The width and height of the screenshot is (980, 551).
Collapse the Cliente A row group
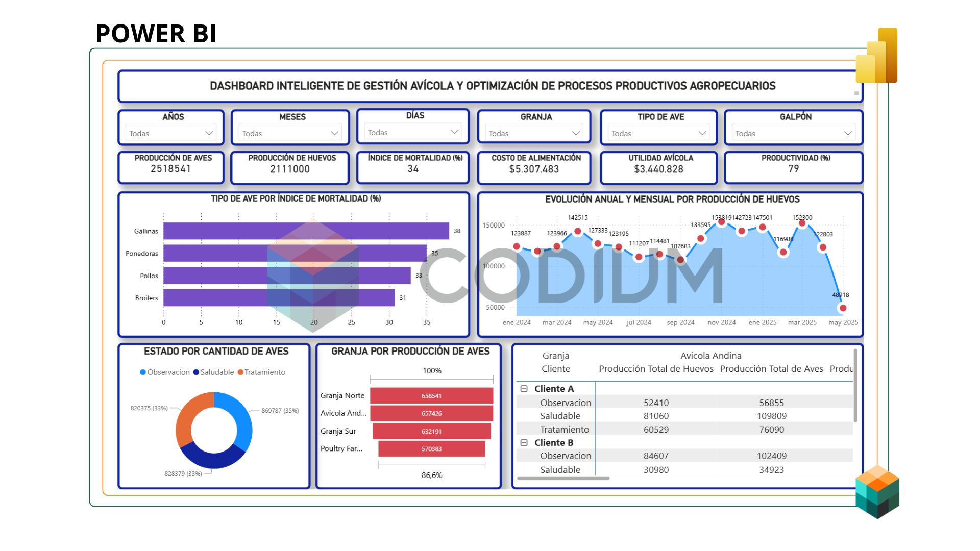[x=524, y=389]
